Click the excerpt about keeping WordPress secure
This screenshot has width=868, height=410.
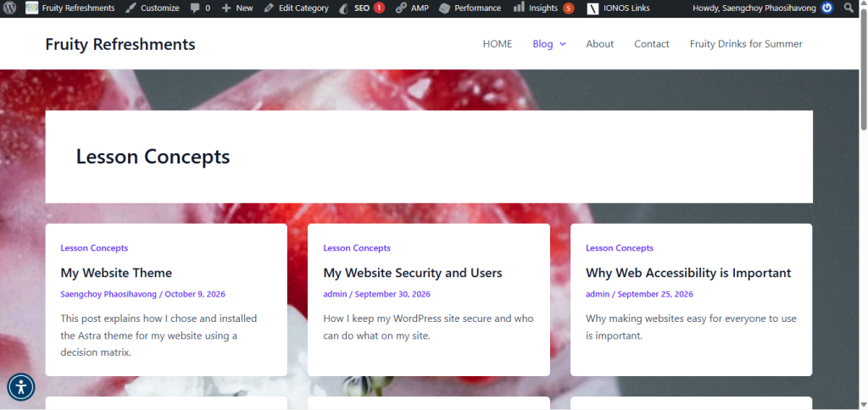click(x=428, y=327)
